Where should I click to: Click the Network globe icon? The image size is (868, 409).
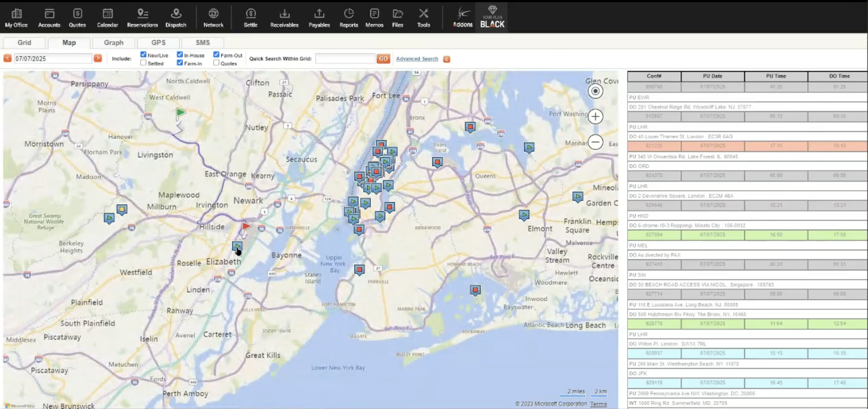click(213, 17)
